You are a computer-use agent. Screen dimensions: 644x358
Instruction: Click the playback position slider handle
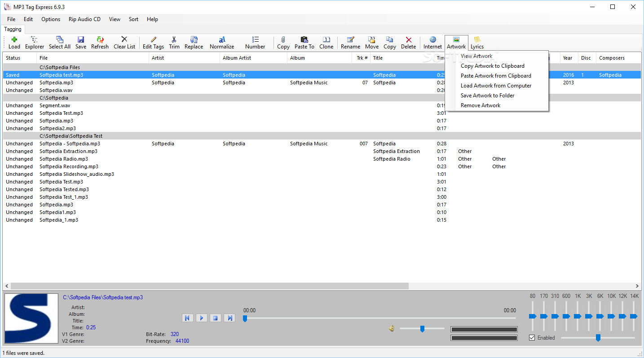245,319
